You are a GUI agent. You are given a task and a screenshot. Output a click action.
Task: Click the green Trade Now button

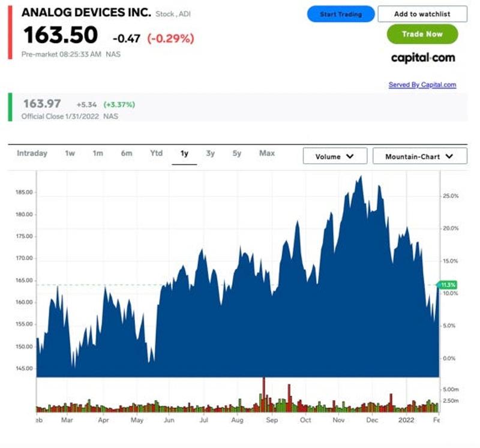coord(422,34)
